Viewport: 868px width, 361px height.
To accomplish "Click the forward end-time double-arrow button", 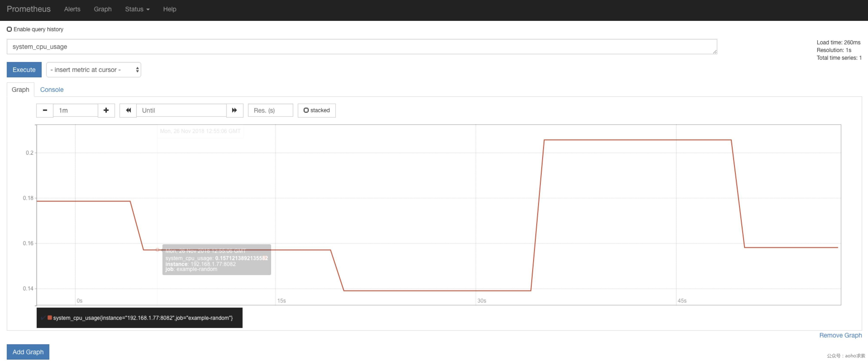I will click(235, 110).
